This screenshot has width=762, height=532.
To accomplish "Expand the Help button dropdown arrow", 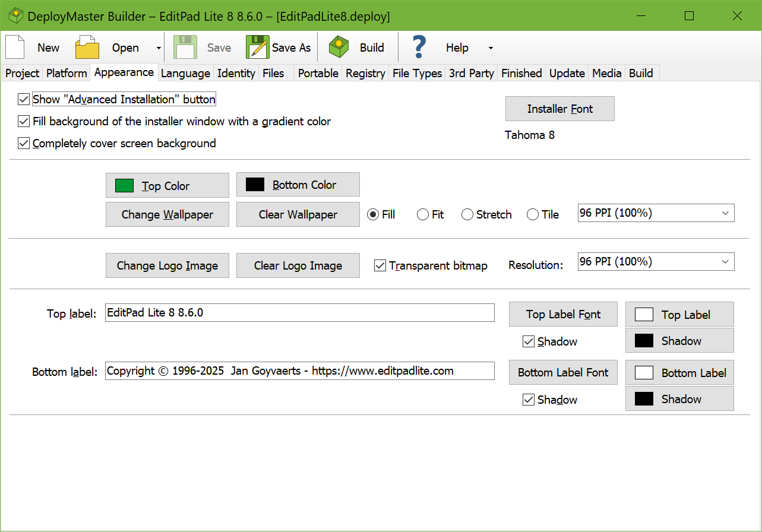I will coord(491,48).
